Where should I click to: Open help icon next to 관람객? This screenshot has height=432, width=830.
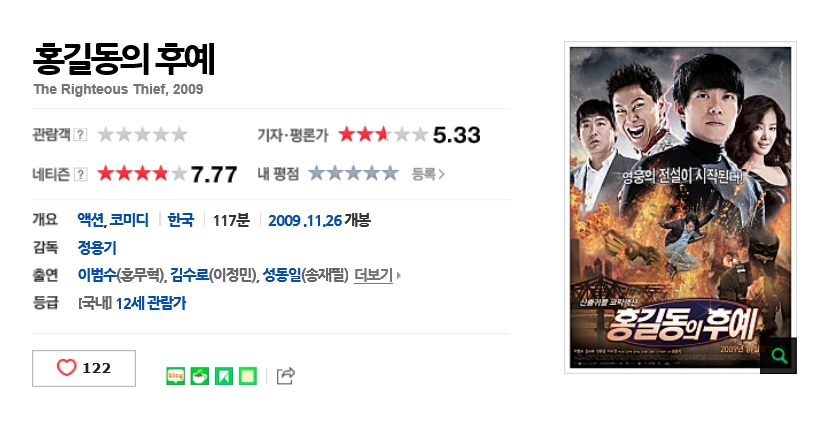80,134
